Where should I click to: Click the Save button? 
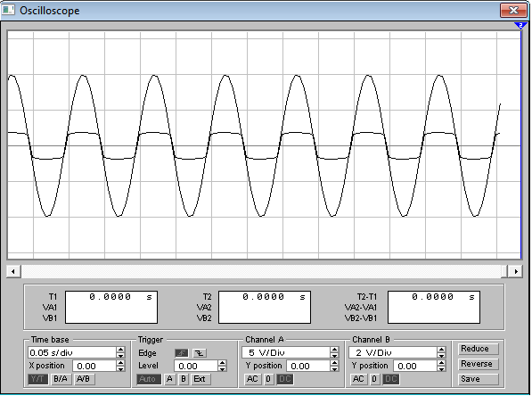[478, 379]
